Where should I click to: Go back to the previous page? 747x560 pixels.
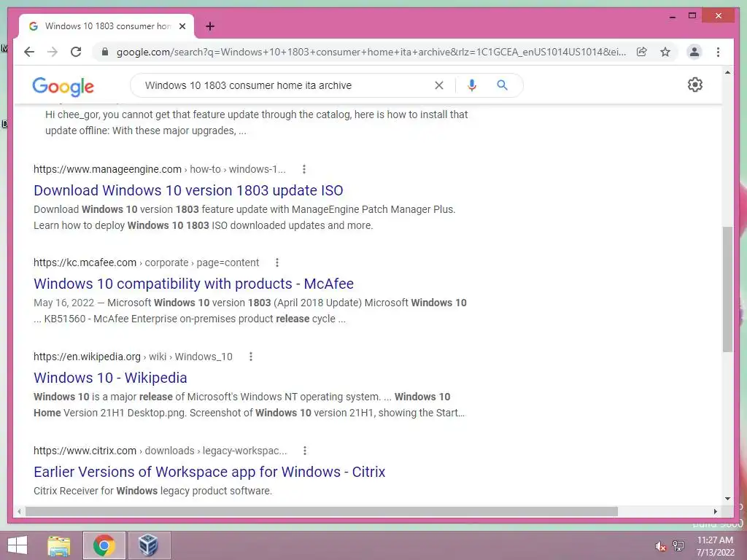29,52
